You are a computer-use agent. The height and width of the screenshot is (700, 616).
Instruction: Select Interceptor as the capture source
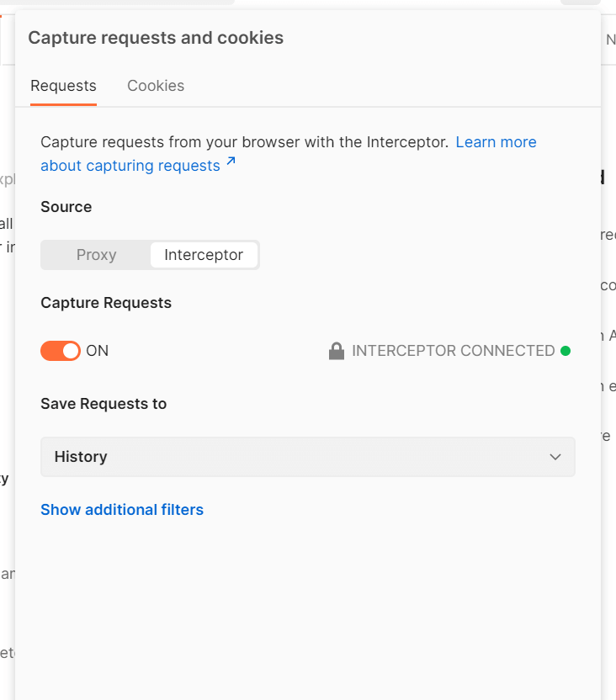(x=204, y=255)
